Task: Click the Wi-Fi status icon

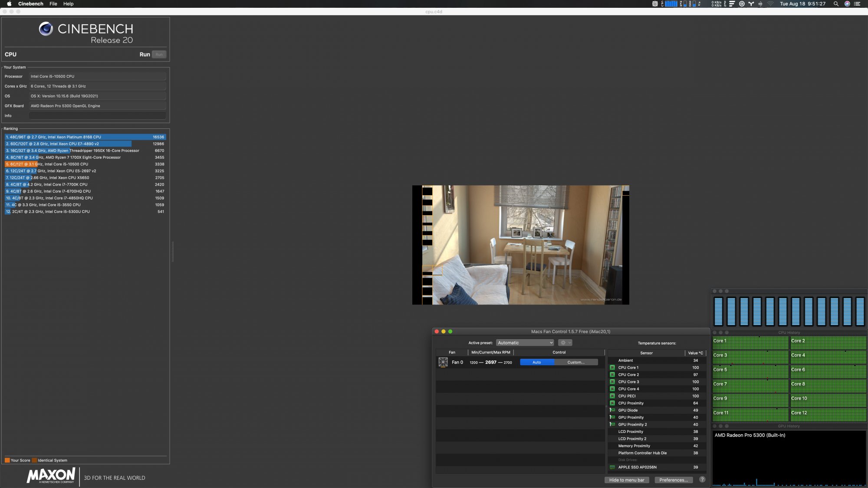Action: (x=770, y=3)
